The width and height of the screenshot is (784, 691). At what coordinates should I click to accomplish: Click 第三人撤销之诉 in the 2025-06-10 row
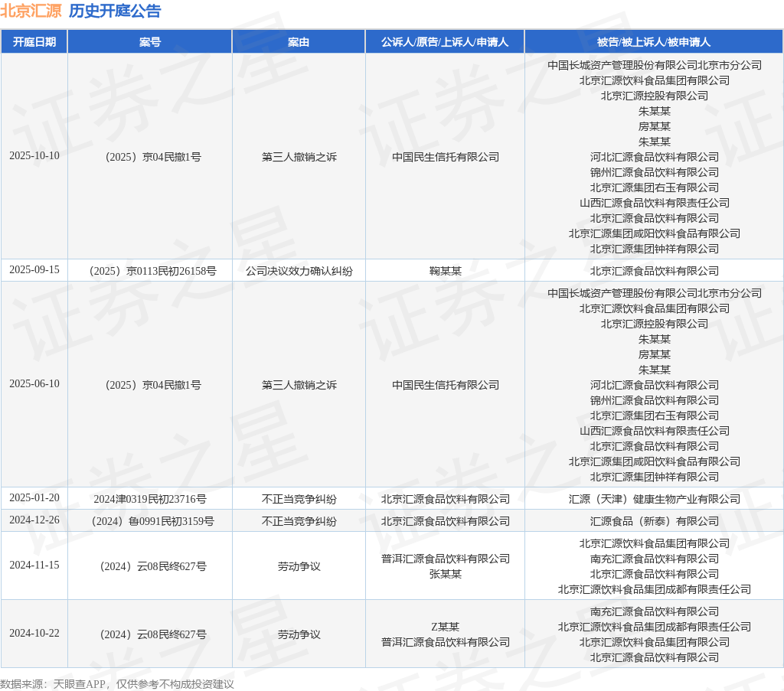pyautogui.click(x=299, y=385)
